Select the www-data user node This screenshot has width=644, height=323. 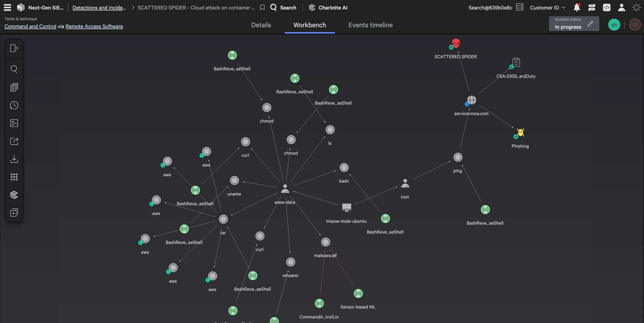pos(285,189)
